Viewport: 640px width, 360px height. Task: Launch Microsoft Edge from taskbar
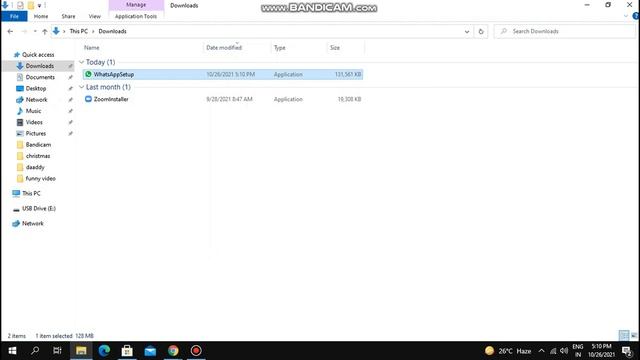click(104, 351)
